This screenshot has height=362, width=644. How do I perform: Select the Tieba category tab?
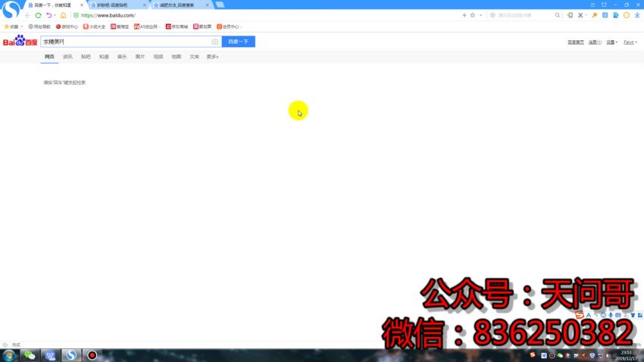86,57
